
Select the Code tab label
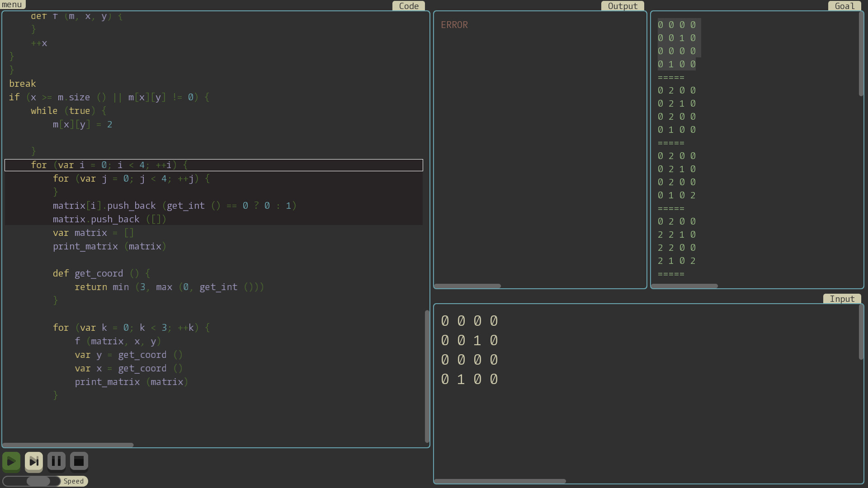[408, 6]
